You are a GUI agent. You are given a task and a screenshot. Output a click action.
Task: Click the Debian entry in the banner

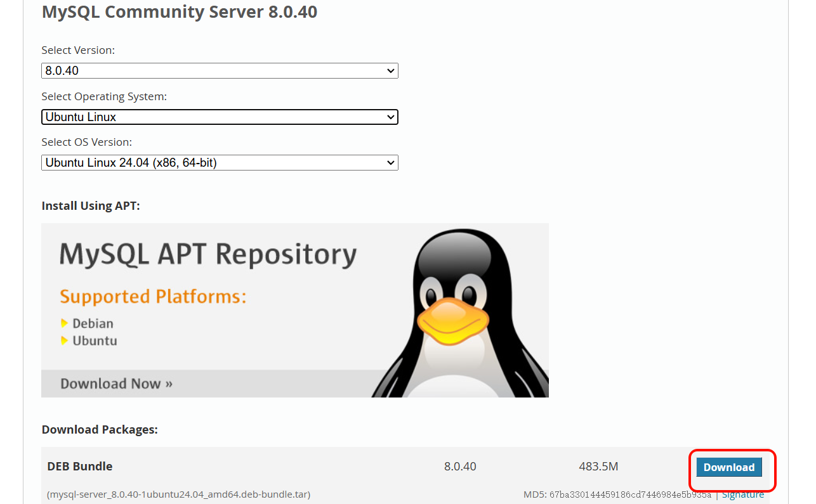(x=93, y=323)
